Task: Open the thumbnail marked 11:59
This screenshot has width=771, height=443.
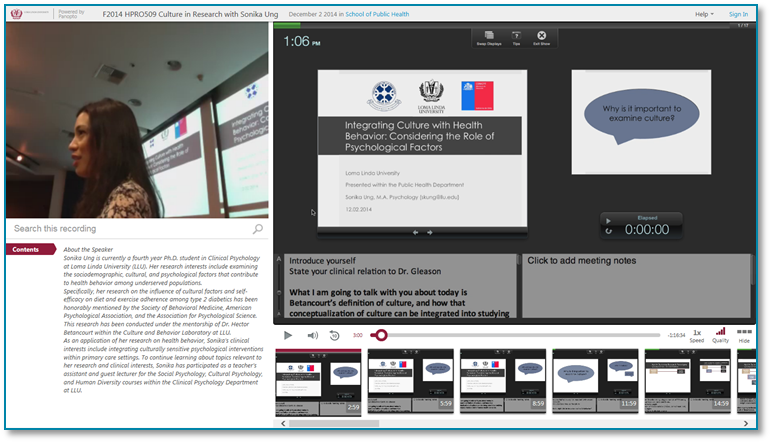Action: point(595,381)
